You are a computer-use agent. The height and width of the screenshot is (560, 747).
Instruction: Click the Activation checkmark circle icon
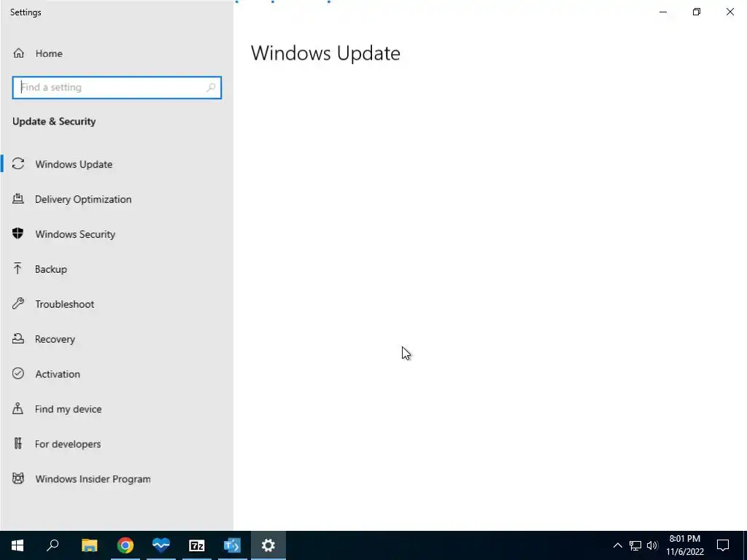(x=18, y=373)
